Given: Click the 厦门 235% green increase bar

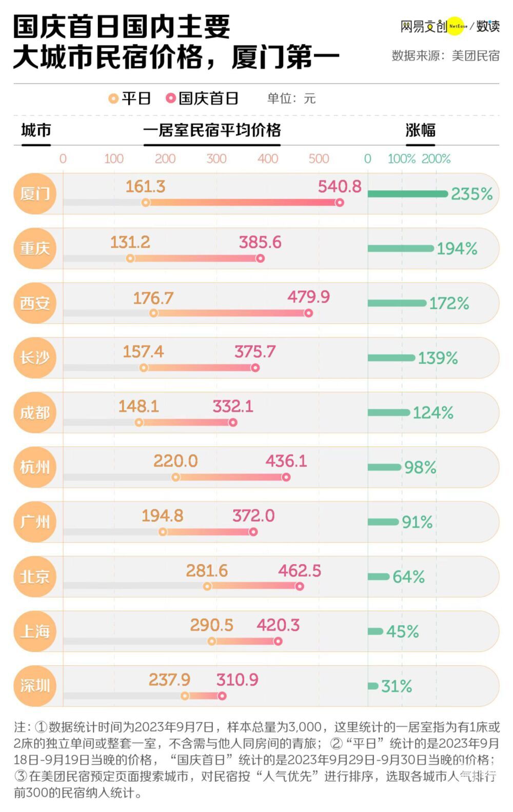Looking at the screenshot, I should click(407, 194).
